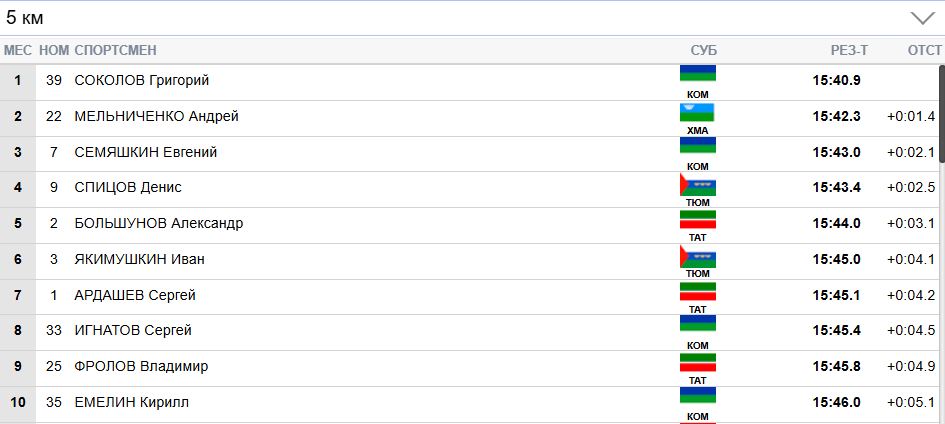Click Tatarstan flag in Ардашев Сергей row

(698, 290)
